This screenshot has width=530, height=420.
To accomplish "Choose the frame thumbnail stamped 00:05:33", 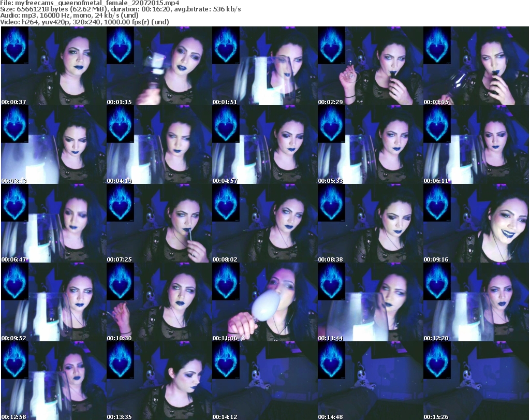I will click(x=370, y=144).
